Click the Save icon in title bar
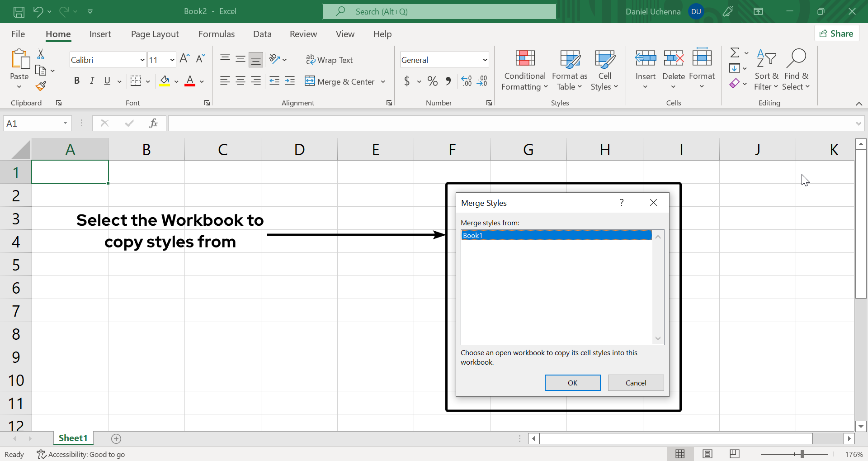 click(19, 12)
